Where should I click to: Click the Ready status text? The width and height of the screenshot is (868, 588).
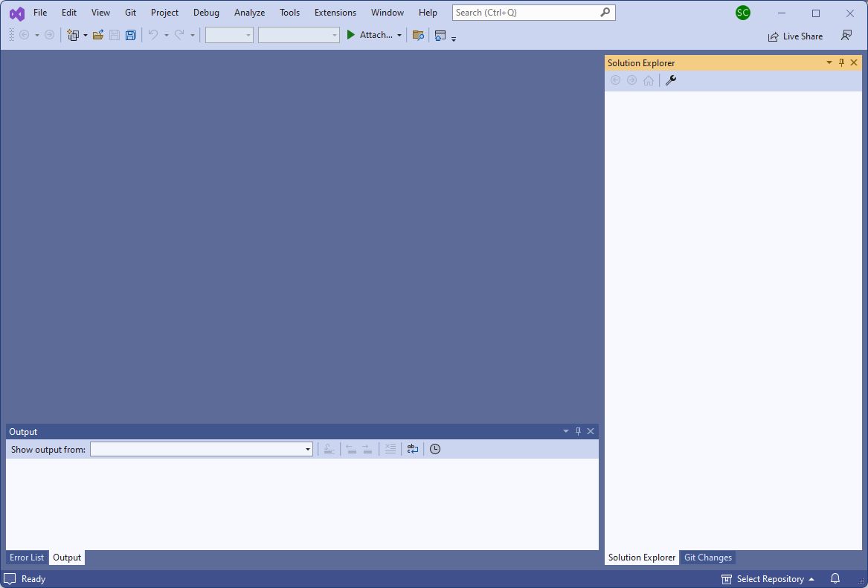pos(33,578)
